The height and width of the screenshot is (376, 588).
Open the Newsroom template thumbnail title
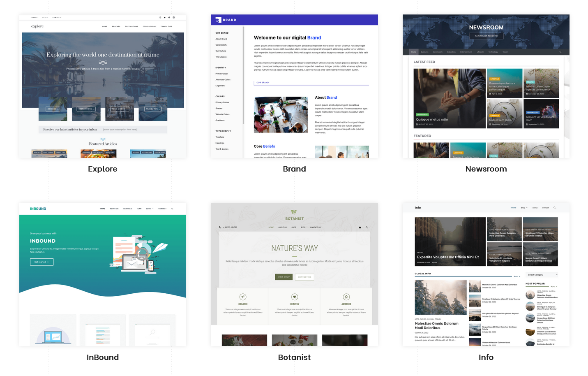click(486, 169)
